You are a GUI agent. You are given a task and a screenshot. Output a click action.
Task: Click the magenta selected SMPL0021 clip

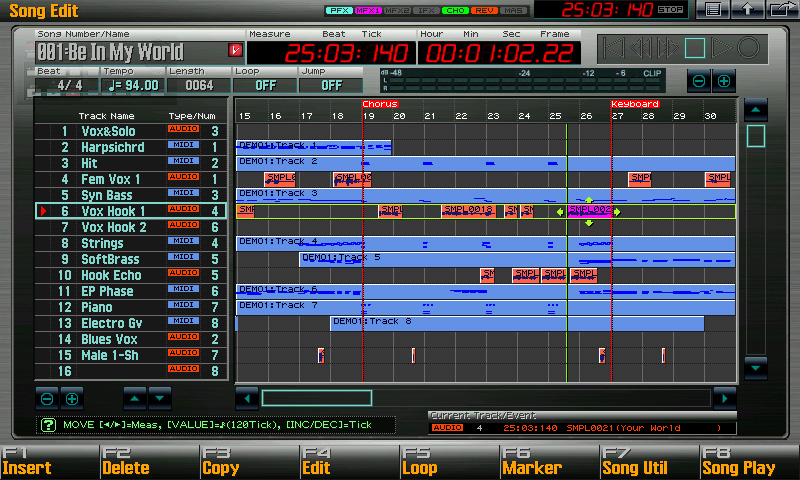click(x=589, y=211)
